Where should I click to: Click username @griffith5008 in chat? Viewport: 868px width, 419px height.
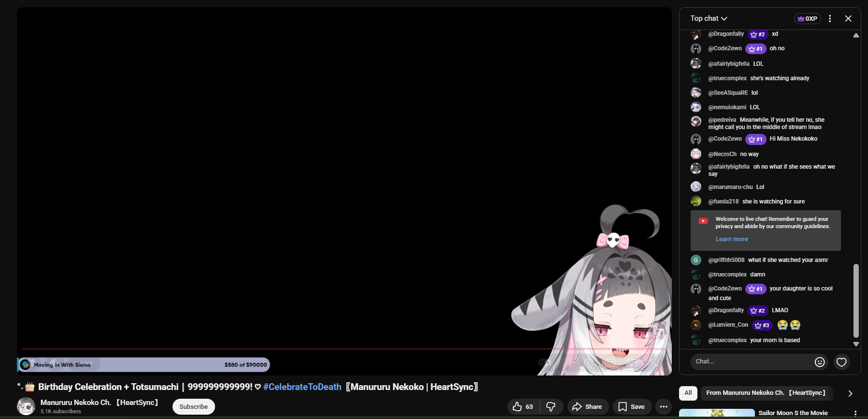pyautogui.click(x=726, y=260)
